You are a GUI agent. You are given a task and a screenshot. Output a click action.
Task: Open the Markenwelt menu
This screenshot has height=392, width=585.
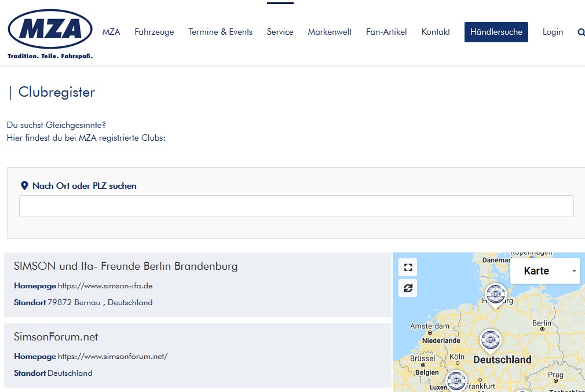point(330,32)
